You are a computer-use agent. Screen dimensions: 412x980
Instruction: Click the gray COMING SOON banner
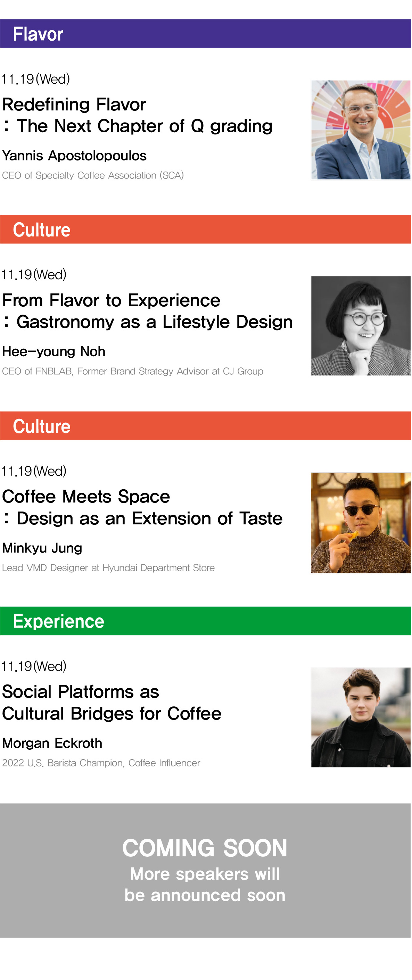pyautogui.click(x=205, y=870)
